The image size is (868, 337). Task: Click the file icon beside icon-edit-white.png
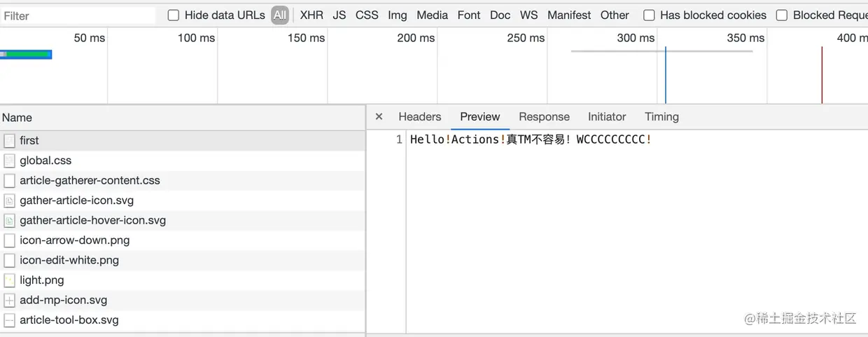point(9,261)
